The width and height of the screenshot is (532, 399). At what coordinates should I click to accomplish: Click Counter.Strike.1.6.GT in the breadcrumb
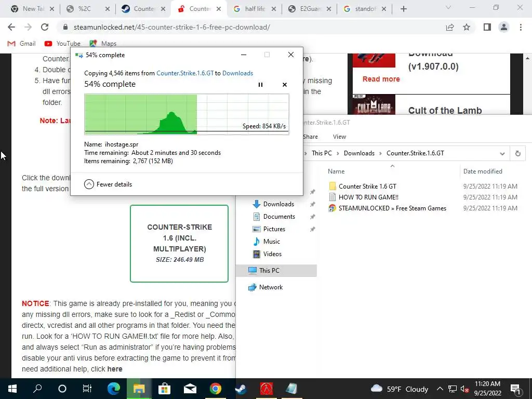[415, 153]
